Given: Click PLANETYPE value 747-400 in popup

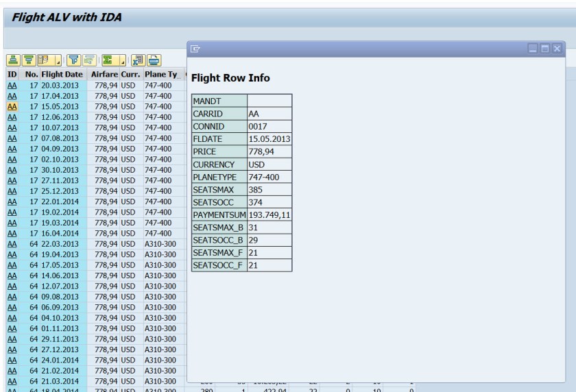Looking at the screenshot, I should coord(269,177).
